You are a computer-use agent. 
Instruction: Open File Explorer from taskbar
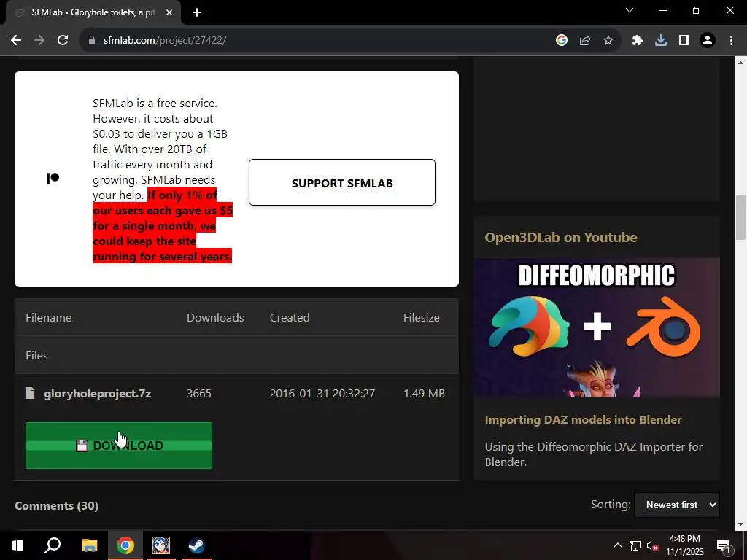coord(89,545)
